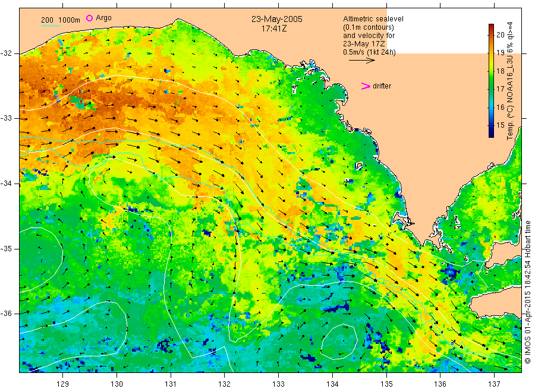Click the 'Argo' legend label
The height and width of the screenshot is (392, 535).
[x=103, y=18]
